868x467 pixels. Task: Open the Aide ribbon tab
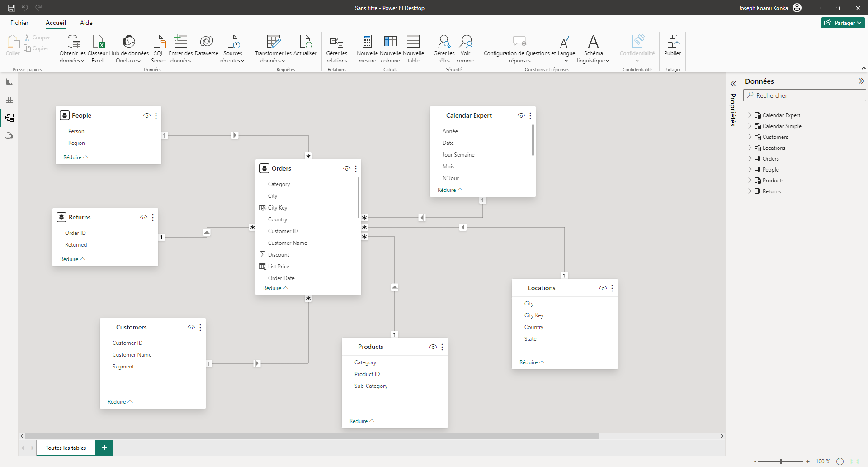tap(86, 23)
